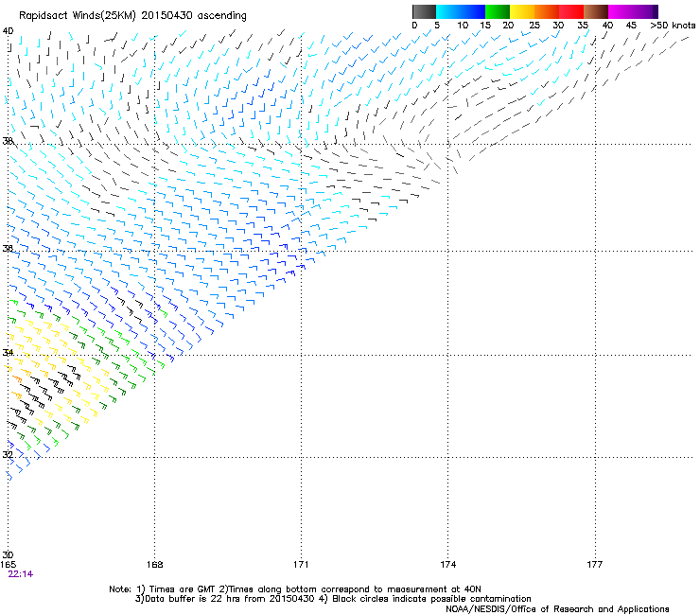Viewport: 700px width, 615px height.
Task: Click the '45' label under the color bar
Action: pos(631,26)
